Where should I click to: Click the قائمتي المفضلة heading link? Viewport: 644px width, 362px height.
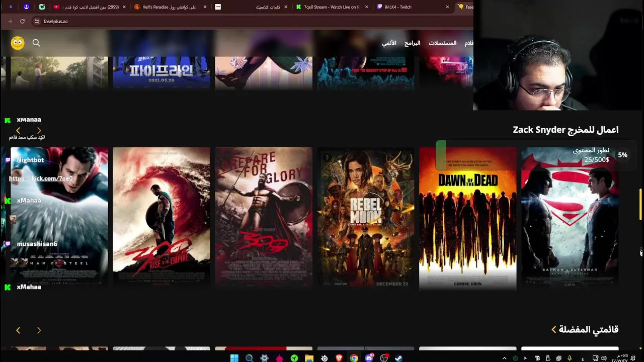[x=589, y=329]
